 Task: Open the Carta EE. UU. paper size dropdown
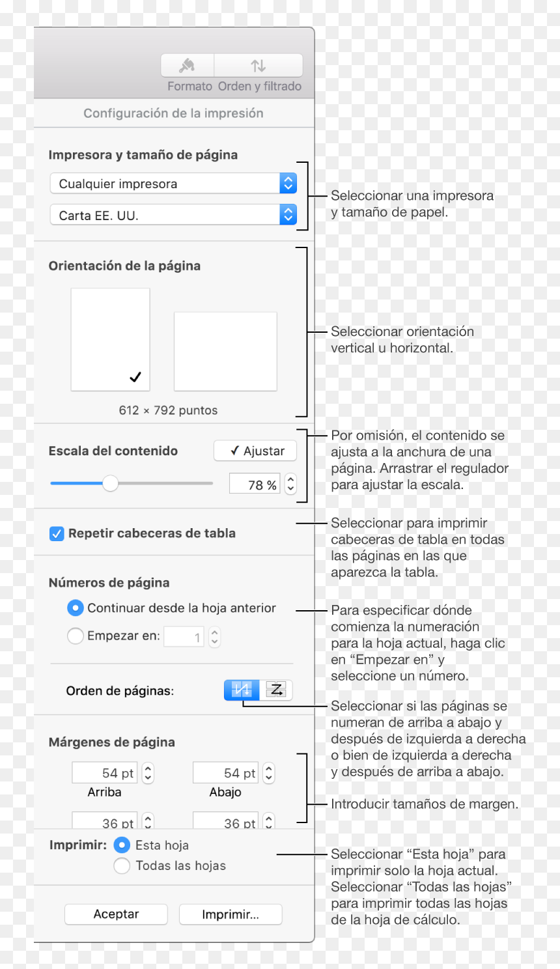pos(173,215)
